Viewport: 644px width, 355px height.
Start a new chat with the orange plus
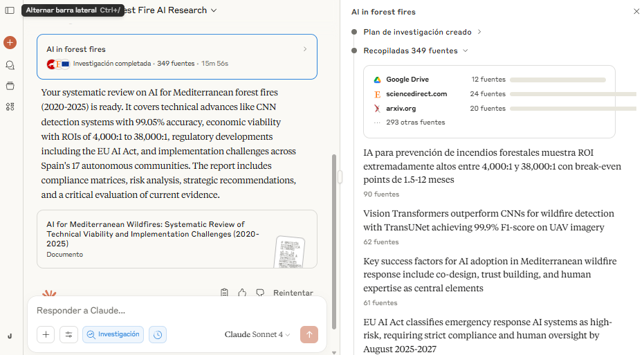tap(10, 42)
